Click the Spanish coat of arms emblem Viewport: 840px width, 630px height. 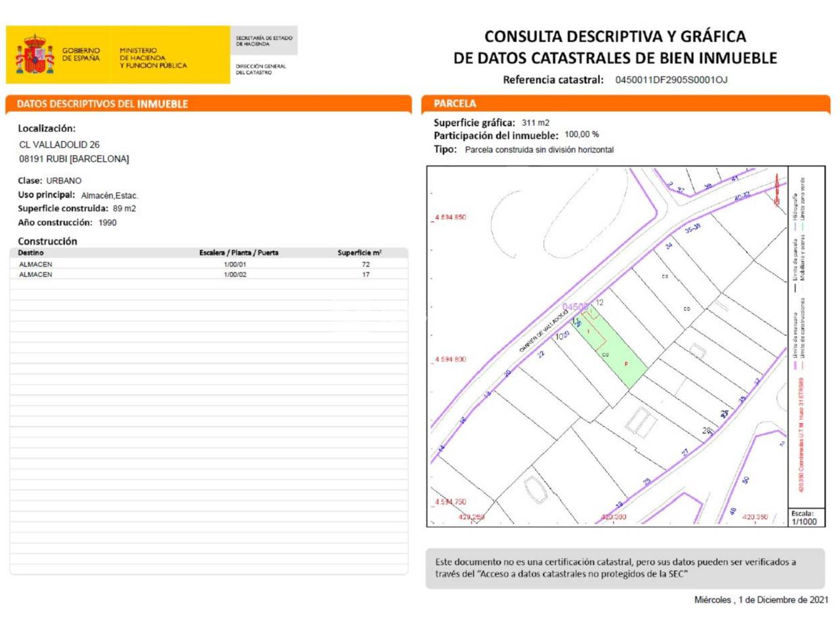pyautogui.click(x=35, y=54)
